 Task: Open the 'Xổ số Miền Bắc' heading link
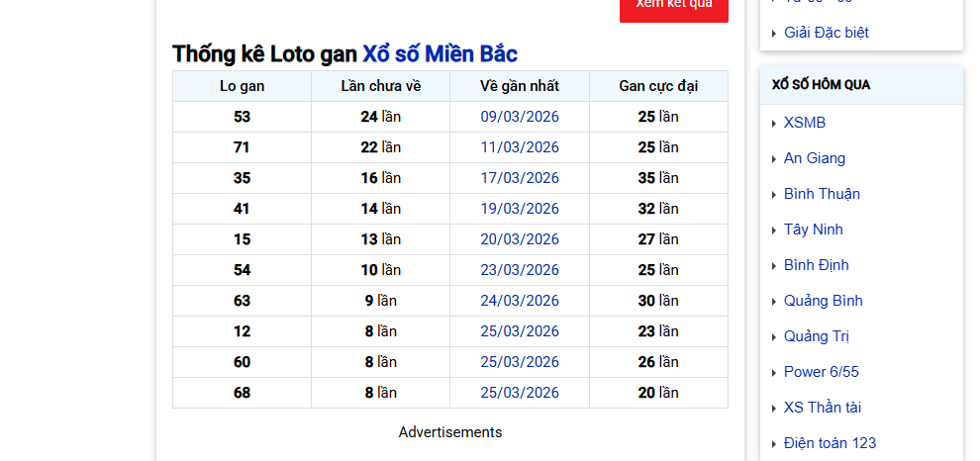pyautogui.click(x=440, y=54)
